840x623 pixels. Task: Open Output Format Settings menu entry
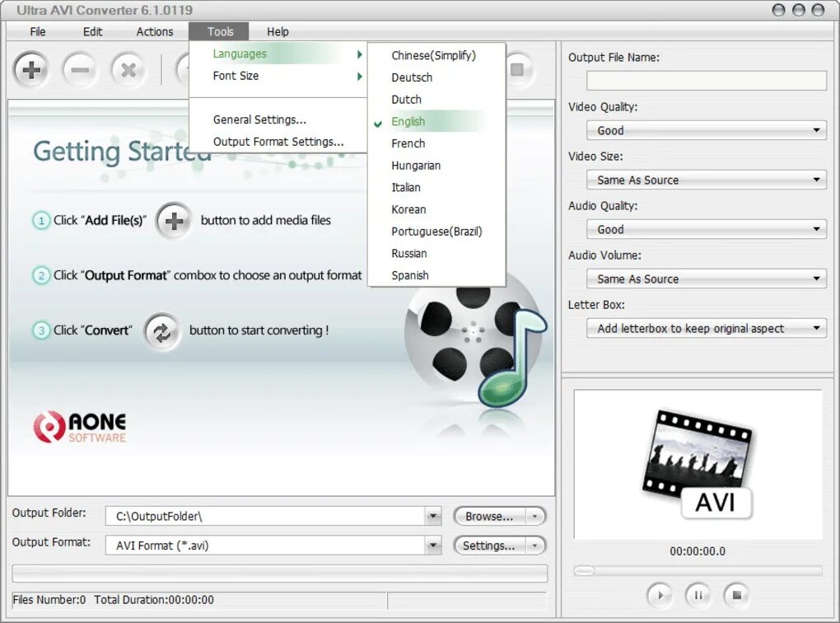click(278, 142)
